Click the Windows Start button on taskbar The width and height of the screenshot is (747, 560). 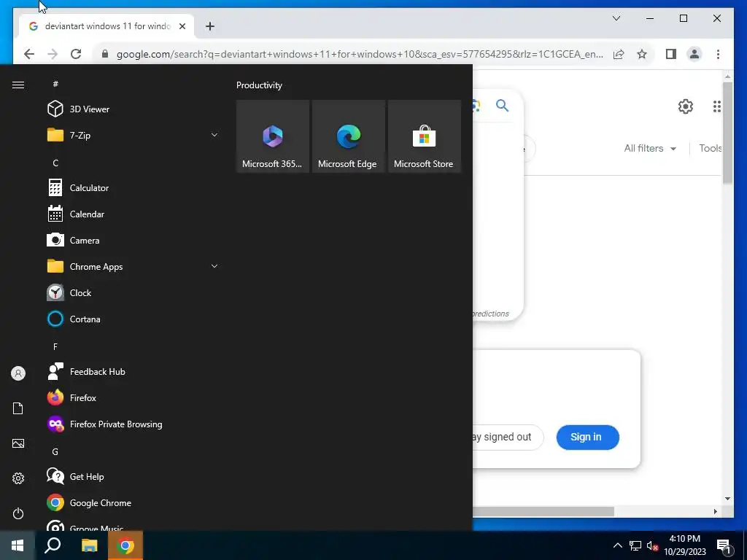tap(18, 545)
